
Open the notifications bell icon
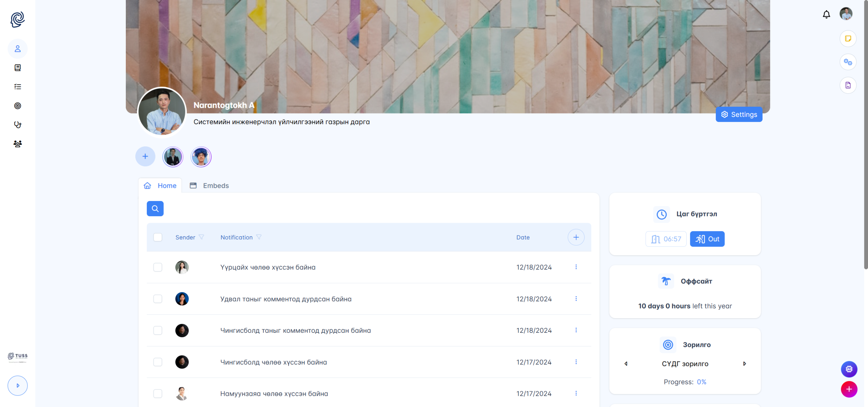826,14
